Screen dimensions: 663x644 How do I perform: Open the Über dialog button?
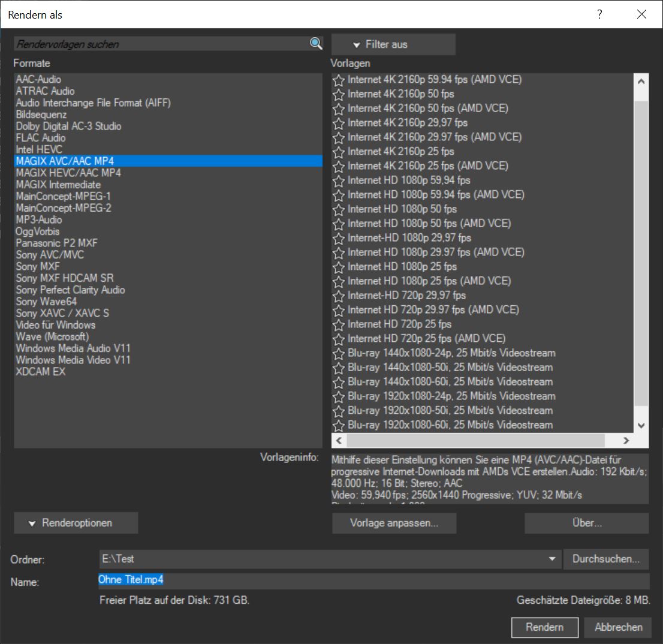(587, 523)
